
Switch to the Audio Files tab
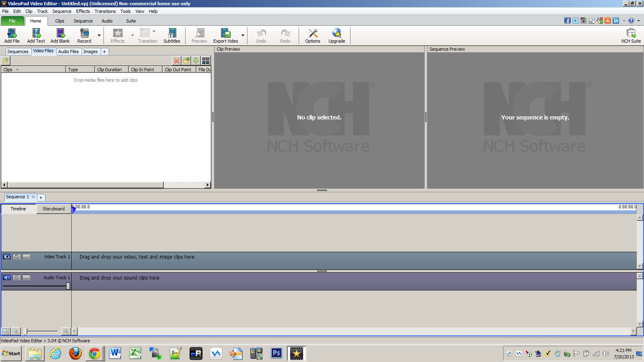point(68,51)
